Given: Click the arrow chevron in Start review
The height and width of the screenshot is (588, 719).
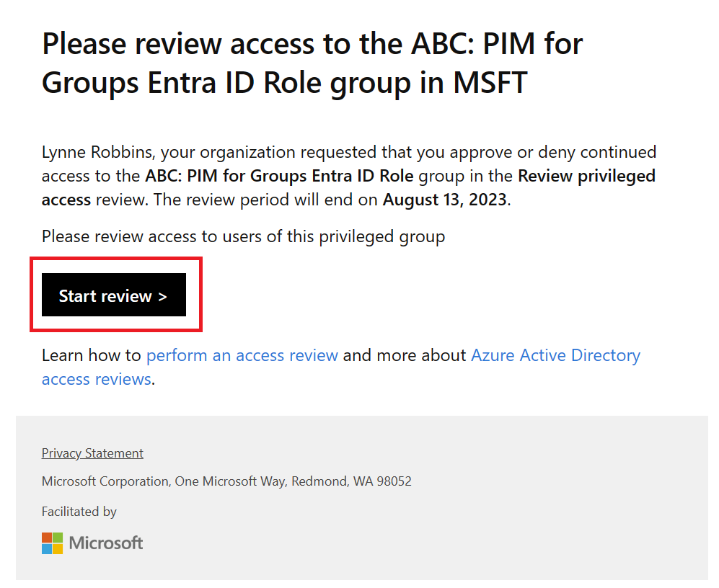Looking at the screenshot, I should (162, 296).
